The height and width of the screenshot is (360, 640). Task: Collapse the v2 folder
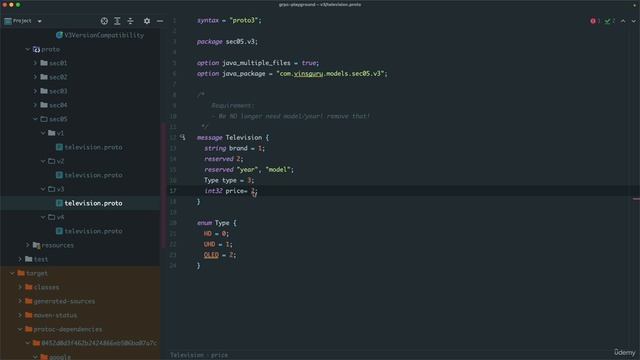coord(43,161)
